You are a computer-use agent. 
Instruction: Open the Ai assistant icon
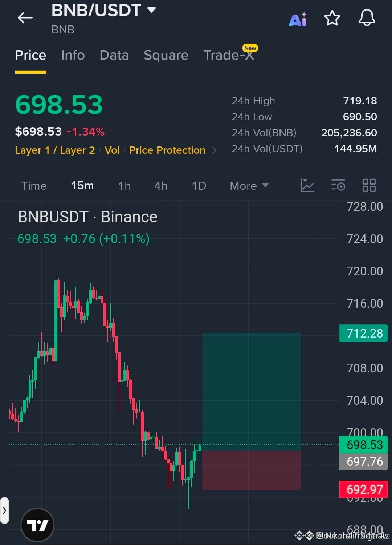298,19
